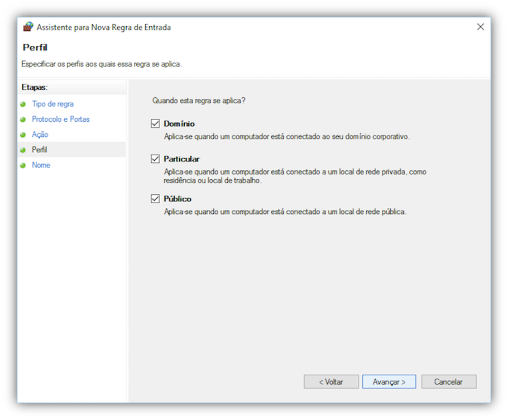
Task: Open the Protocolo e Portas step
Action: pos(60,119)
